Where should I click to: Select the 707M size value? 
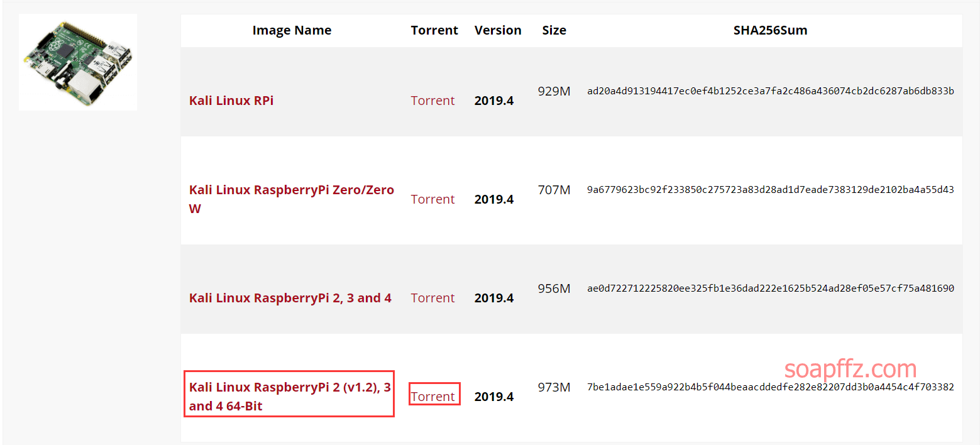pyautogui.click(x=554, y=190)
